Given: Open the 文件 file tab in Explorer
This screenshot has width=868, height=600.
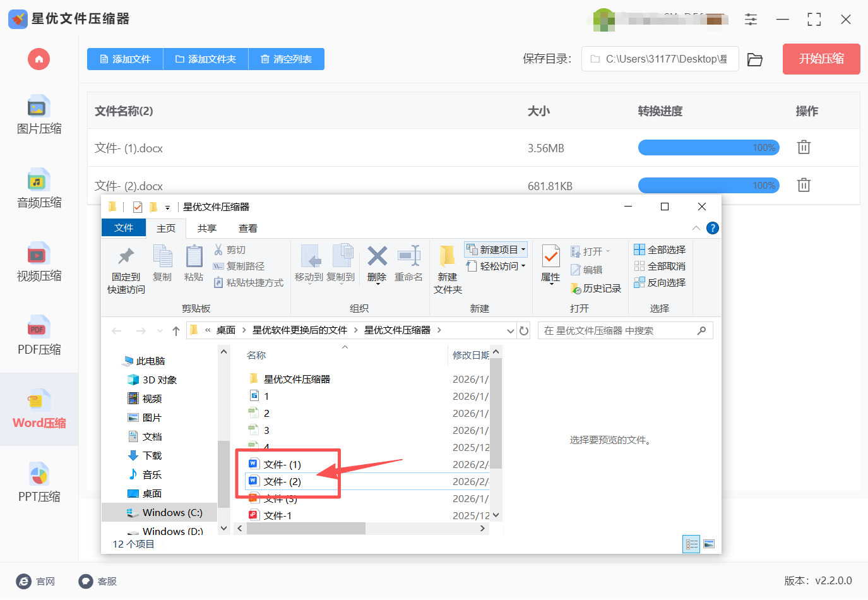Looking at the screenshot, I should 124,228.
